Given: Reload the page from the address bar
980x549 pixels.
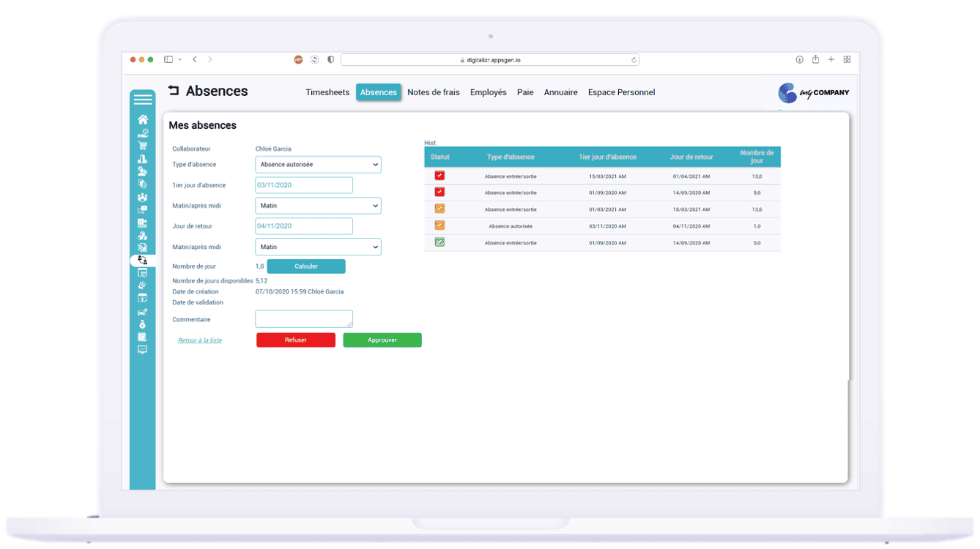Looking at the screenshot, I should [x=634, y=60].
